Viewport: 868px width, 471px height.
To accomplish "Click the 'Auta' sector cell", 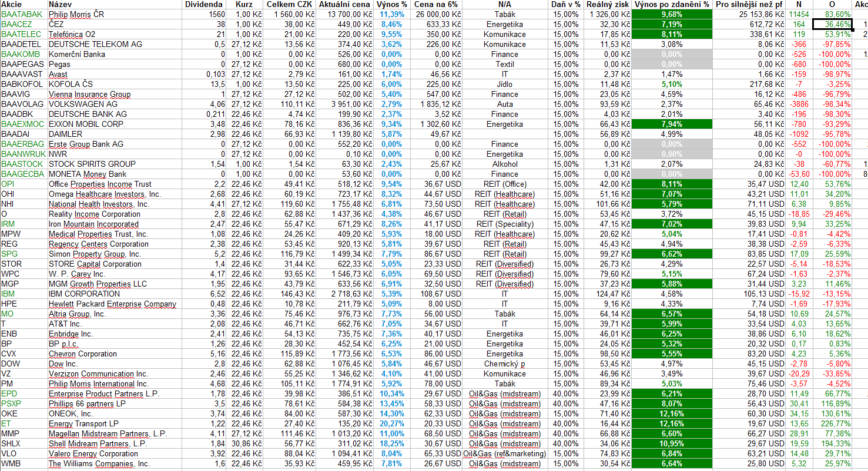I will 505,104.
